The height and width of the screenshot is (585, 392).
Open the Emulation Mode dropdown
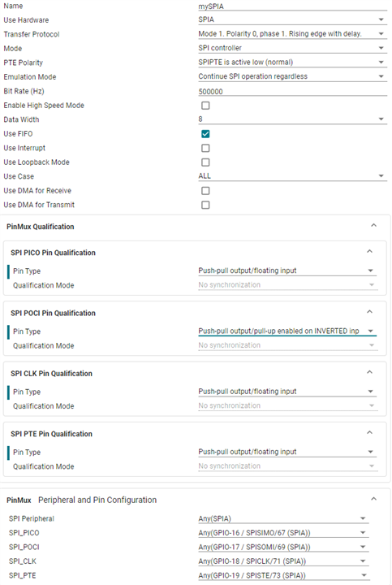(292, 76)
